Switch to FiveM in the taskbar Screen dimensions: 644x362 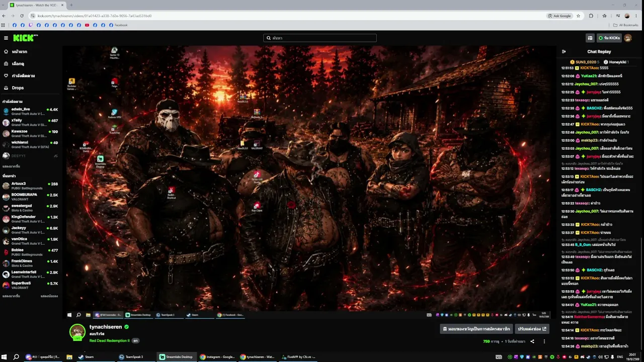(298, 357)
